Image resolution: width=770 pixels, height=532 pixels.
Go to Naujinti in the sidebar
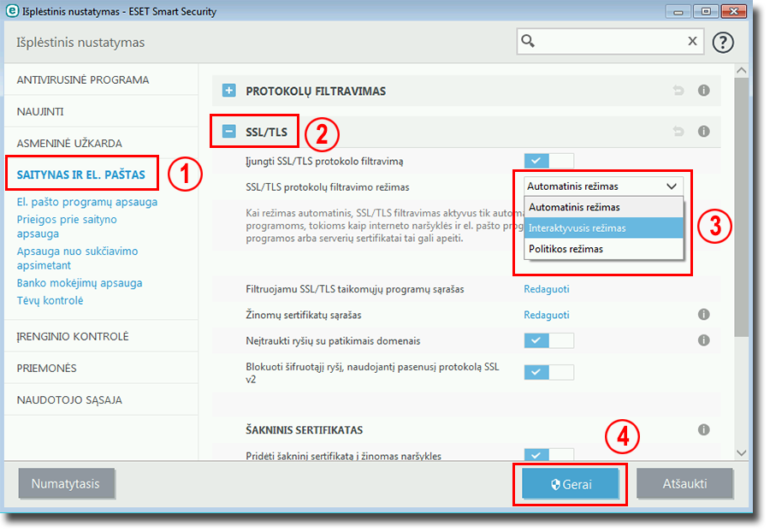40,112
